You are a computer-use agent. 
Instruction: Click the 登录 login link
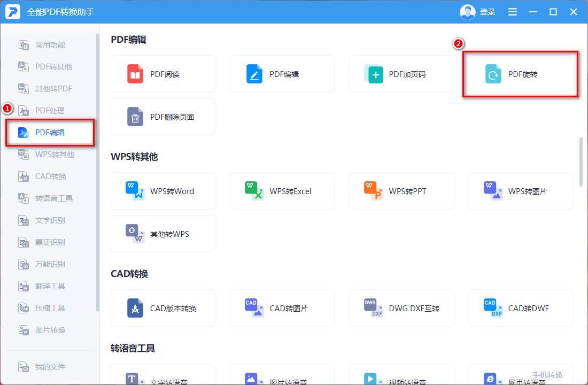click(x=488, y=11)
